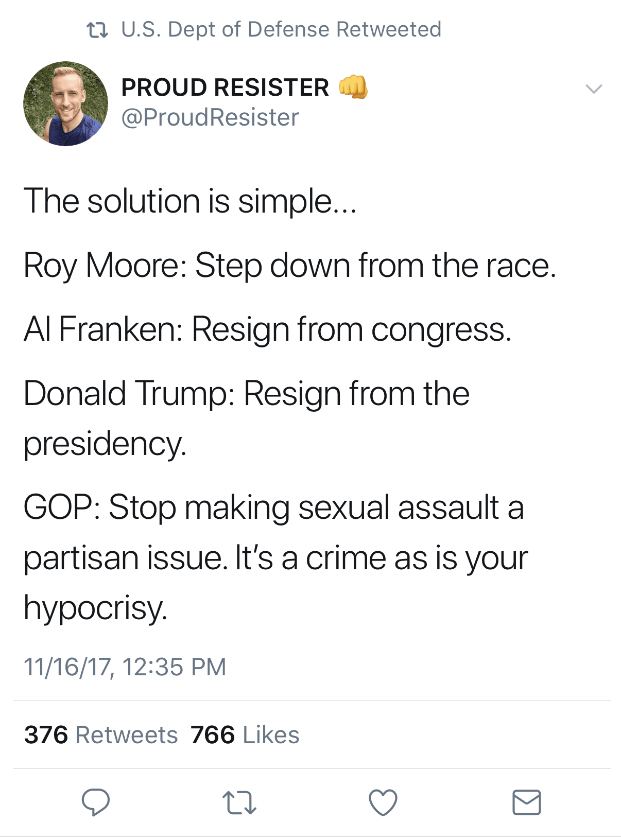
Task: Retweet using the bottom retweet arrows icon
Action: (x=239, y=803)
